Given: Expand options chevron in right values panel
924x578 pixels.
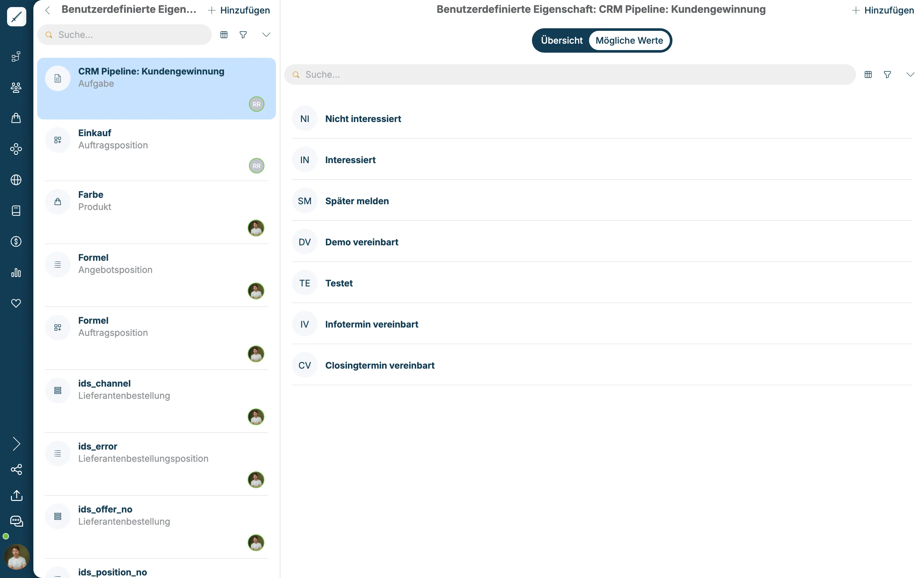Looking at the screenshot, I should click(910, 74).
